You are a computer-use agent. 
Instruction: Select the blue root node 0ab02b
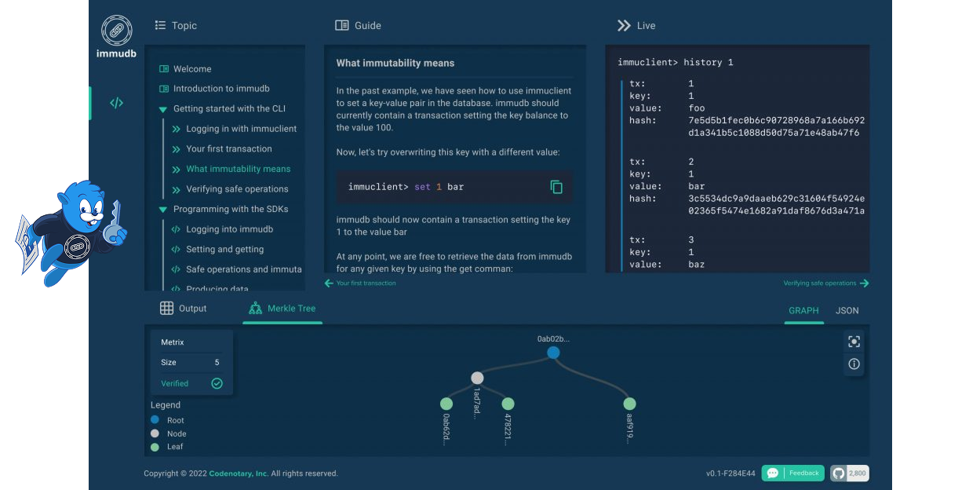(553, 353)
